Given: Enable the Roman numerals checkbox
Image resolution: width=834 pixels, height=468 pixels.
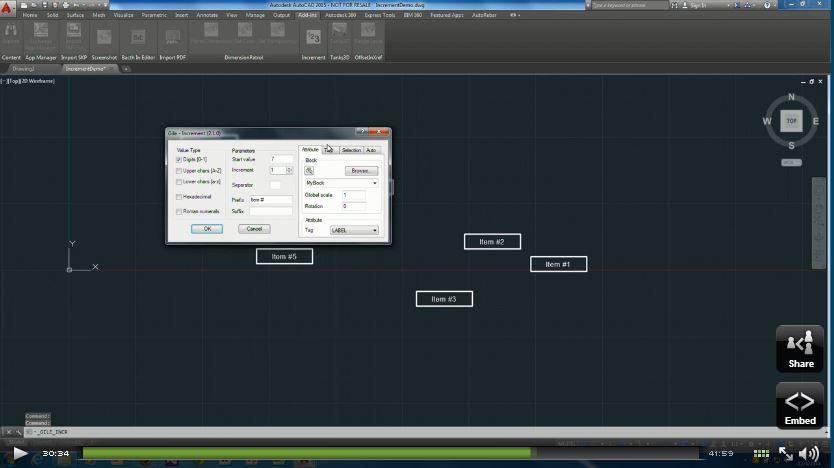Looking at the screenshot, I should click(x=179, y=212).
